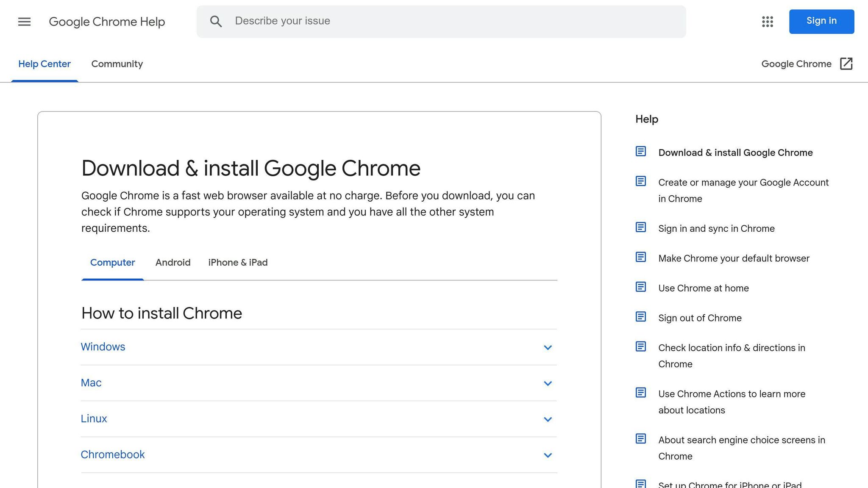Click article icon beside Use Chrome Actions

pos(640,393)
